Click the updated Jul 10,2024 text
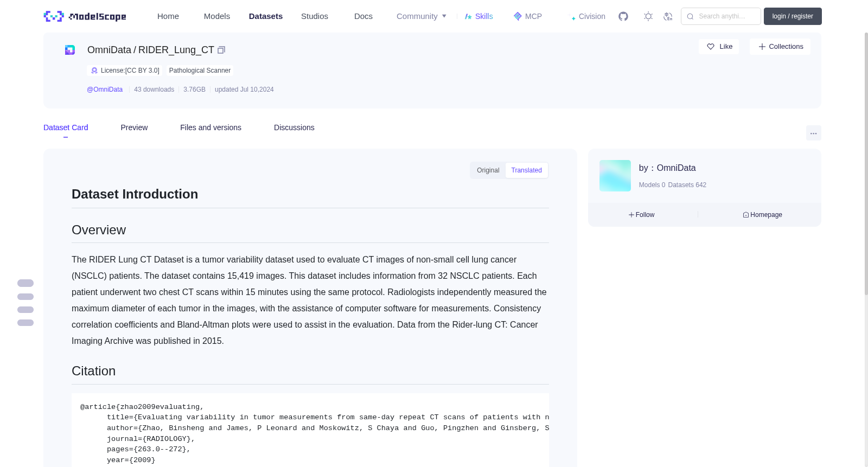This screenshot has width=868, height=467. click(x=244, y=89)
